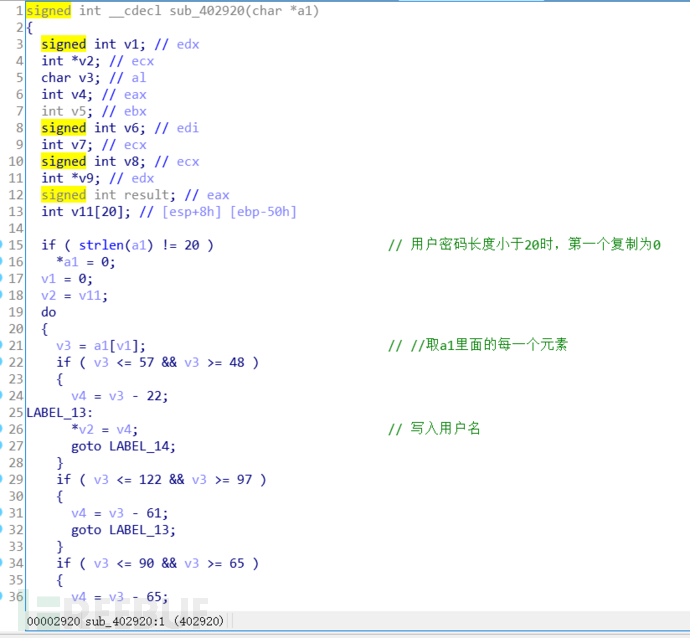Click the comment about taking each a1 element

click(478, 345)
